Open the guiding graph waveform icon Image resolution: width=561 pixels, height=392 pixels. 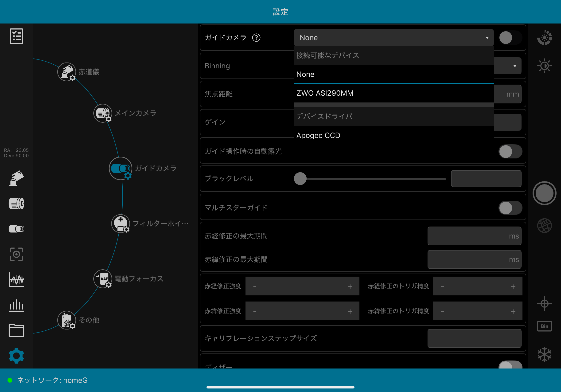pos(16,280)
